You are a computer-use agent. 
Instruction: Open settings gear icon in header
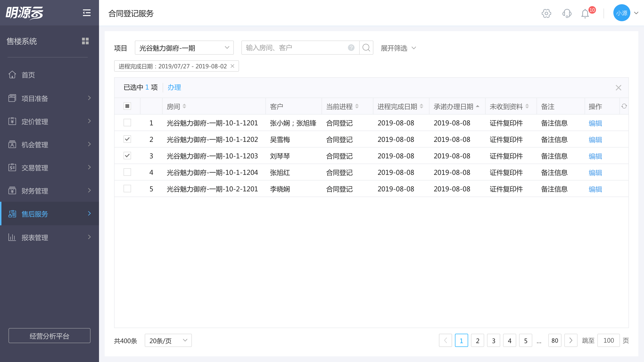point(546,13)
